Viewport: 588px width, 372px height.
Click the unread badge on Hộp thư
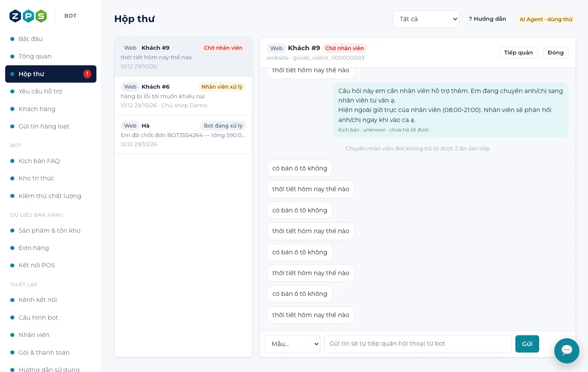point(87,74)
